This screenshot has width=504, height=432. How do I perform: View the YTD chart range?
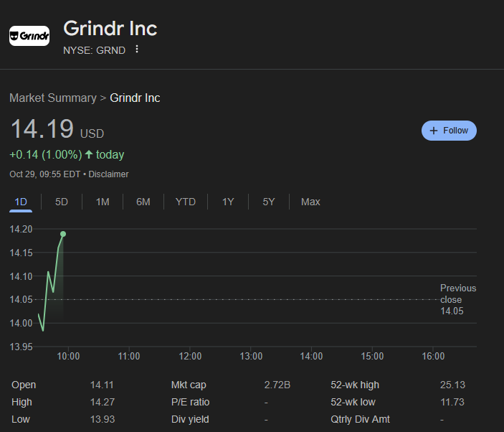click(x=186, y=202)
